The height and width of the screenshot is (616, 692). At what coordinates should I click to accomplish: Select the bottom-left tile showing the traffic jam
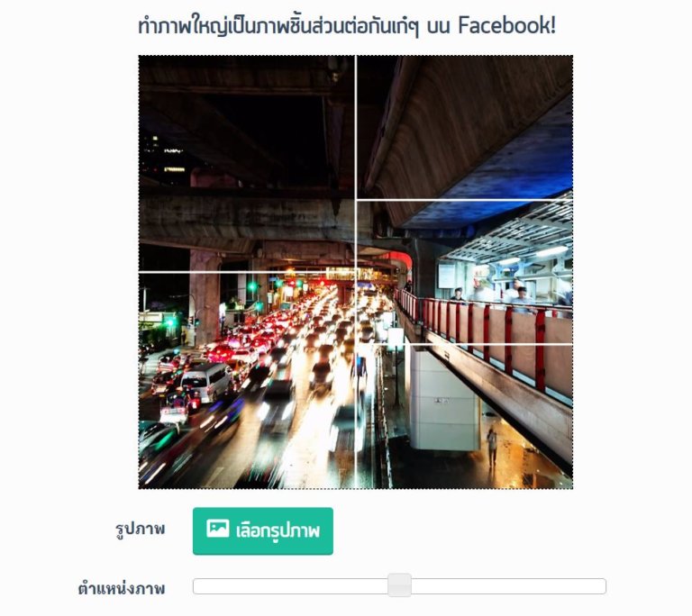coord(246,381)
